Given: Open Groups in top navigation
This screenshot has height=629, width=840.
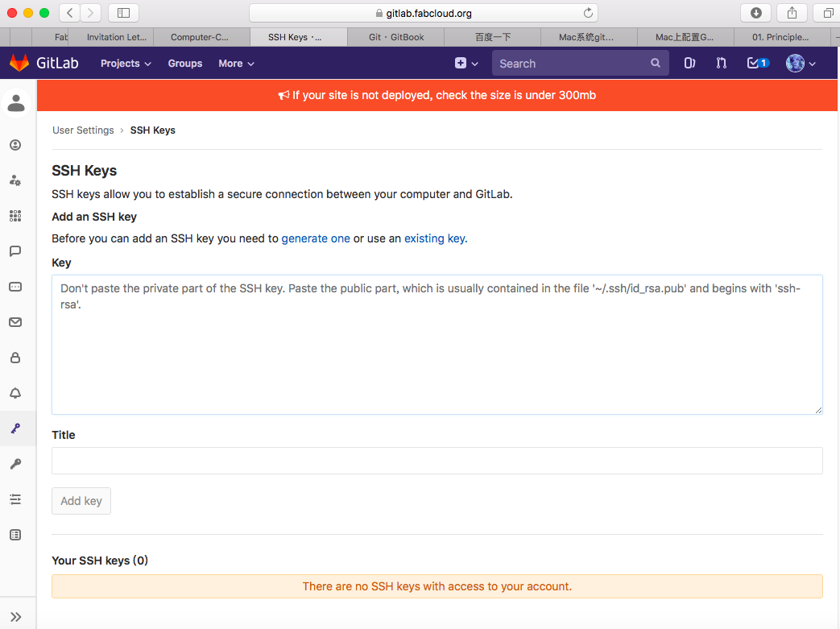Looking at the screenshot, I should [x=184, y=63].
